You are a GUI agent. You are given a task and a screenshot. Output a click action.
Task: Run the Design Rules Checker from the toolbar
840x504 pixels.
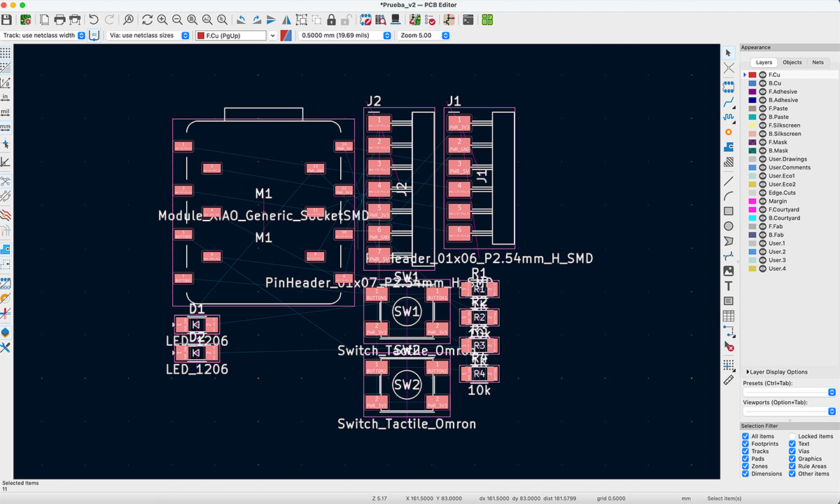(x=430, y=20)
